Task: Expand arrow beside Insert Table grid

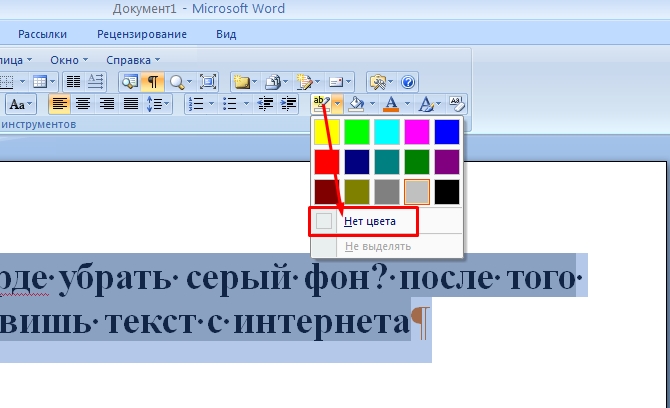Action: coord(52,82)
